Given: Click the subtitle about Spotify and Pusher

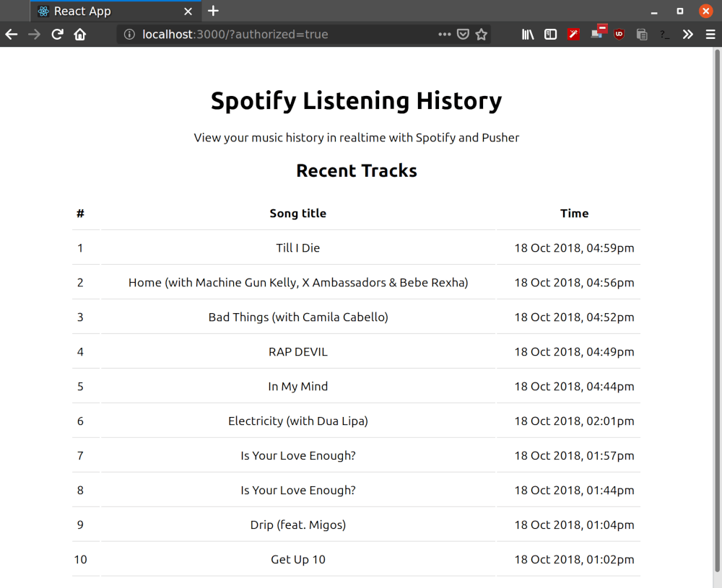Looking at the screenshot, I should 357,138.
